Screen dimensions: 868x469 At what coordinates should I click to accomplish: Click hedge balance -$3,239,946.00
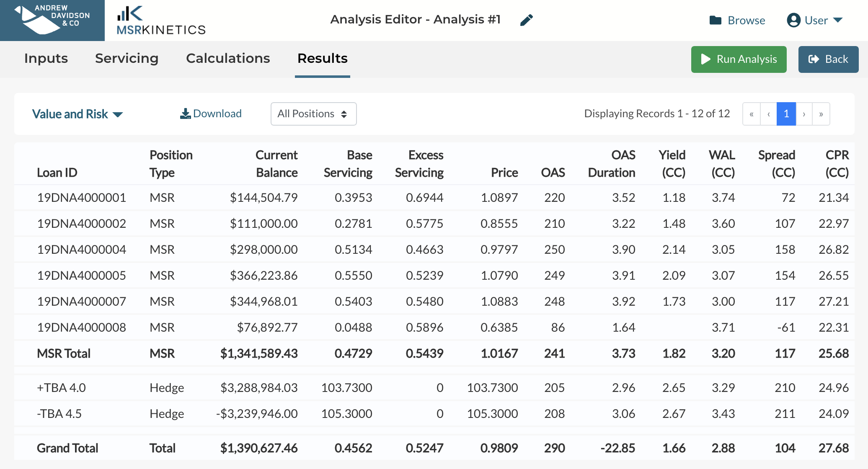tap(257, 414)
